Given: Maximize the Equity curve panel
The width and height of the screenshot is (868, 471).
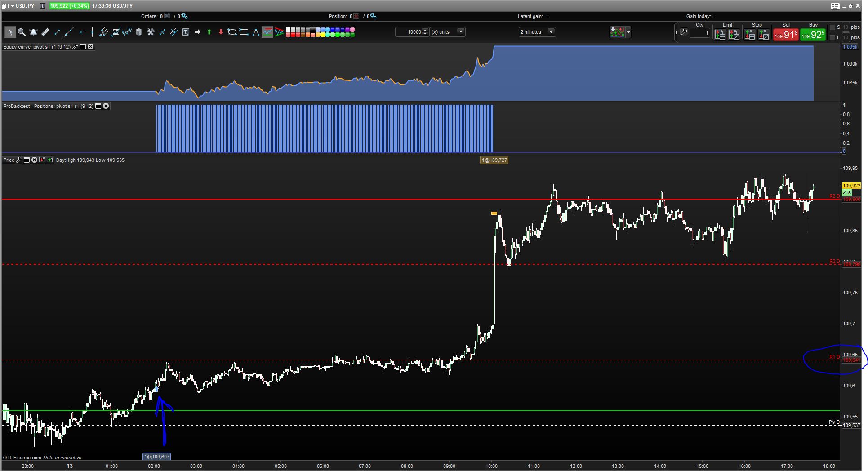Looking at the screenshot, I should tap(83, 47).
